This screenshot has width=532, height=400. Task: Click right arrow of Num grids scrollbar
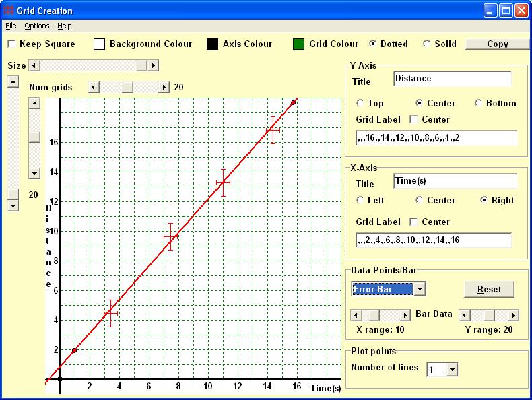click(164, 87)
